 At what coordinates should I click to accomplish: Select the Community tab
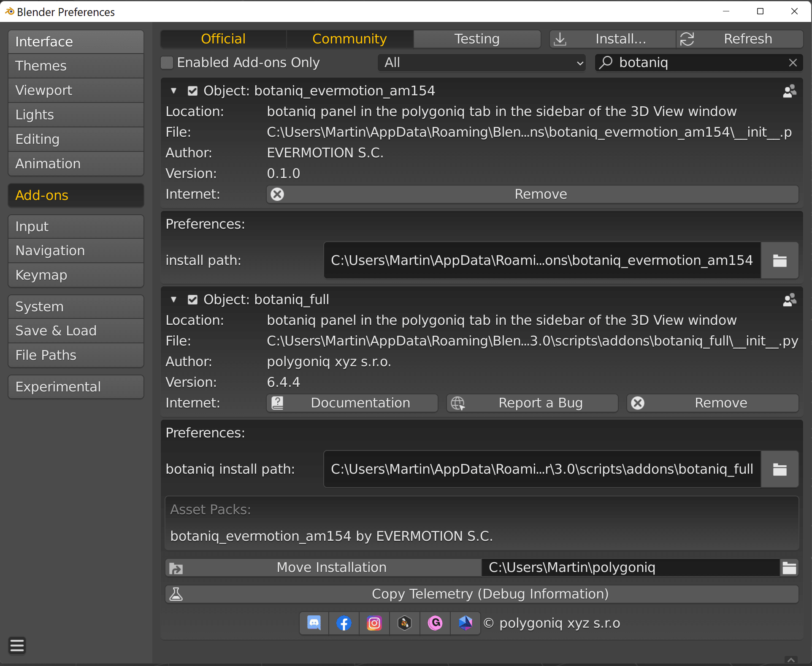coord(349,38)
